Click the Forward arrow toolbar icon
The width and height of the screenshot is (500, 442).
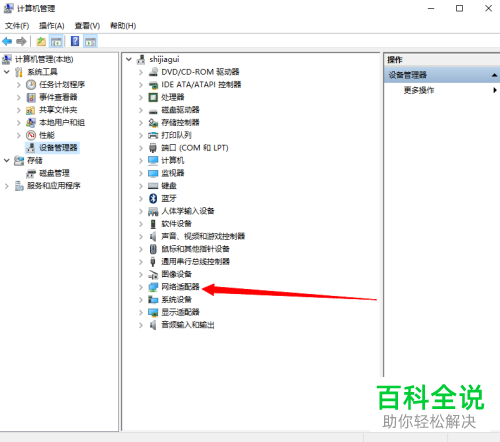coord(21,42)
